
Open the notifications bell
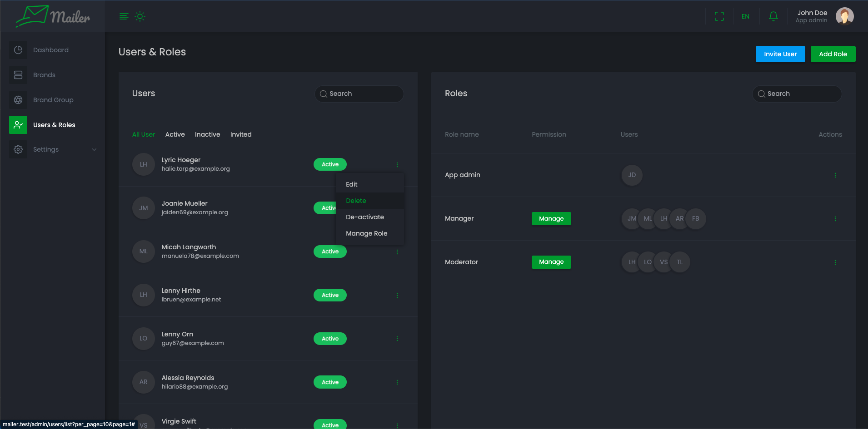pos(773,16)
